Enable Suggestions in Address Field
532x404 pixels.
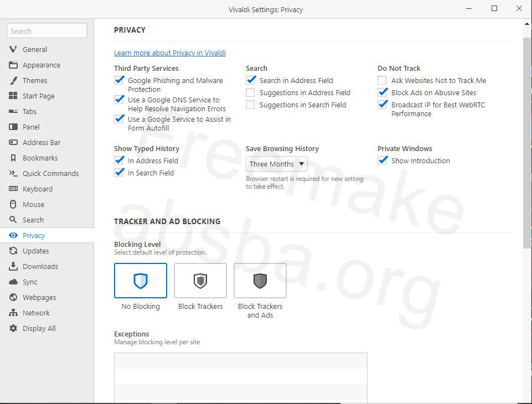click(250, 92)
